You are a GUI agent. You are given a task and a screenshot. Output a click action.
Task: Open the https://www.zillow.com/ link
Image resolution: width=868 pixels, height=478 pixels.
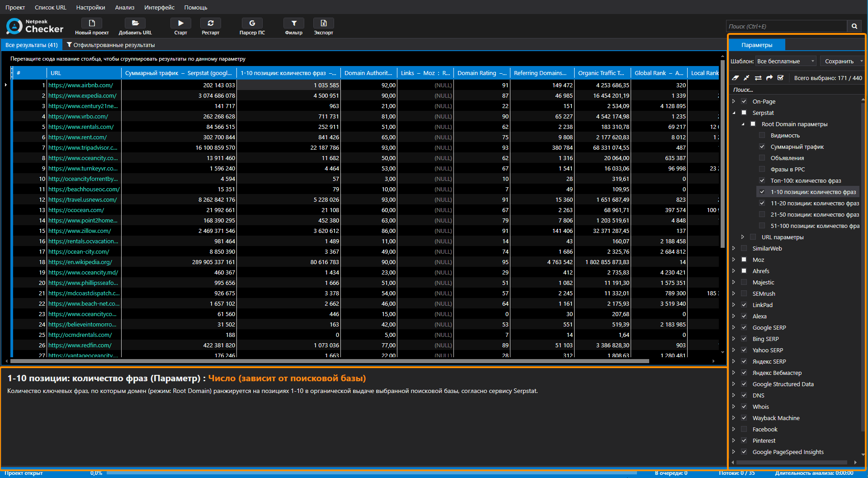point(80,231)
